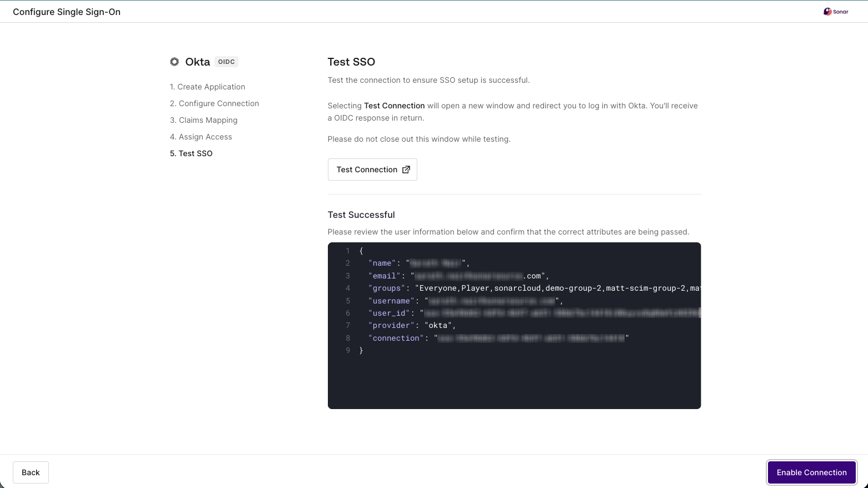
Task: Click the Okta gear logo icon
Action: [174, 62]
